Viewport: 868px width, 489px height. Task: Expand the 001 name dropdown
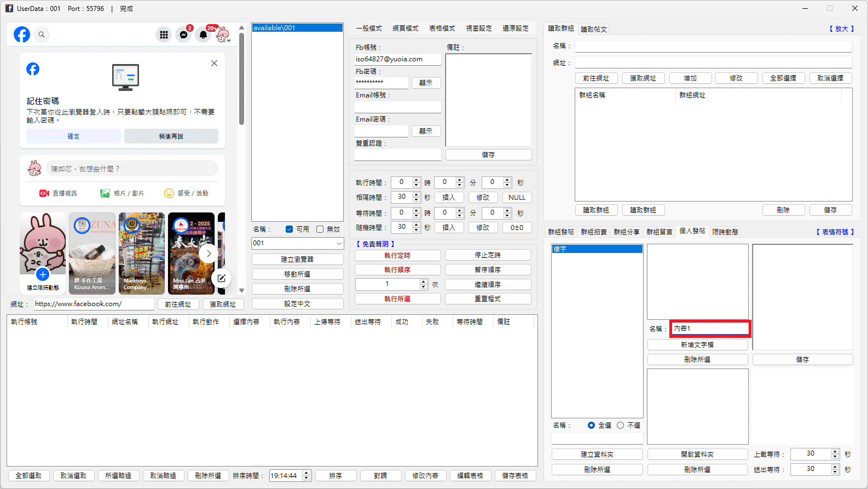point(339,243)
